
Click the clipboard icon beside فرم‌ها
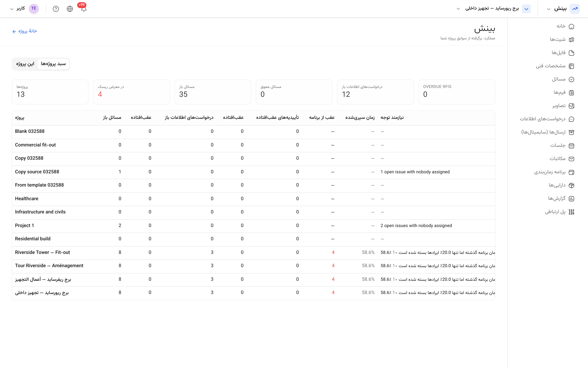coord(571,93)
